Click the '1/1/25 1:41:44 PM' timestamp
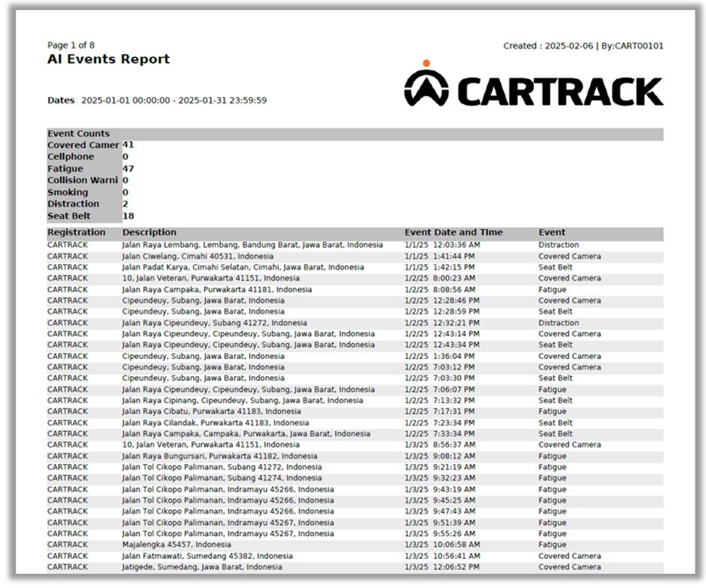Screen dimensions: 706x588 (439, 256)
